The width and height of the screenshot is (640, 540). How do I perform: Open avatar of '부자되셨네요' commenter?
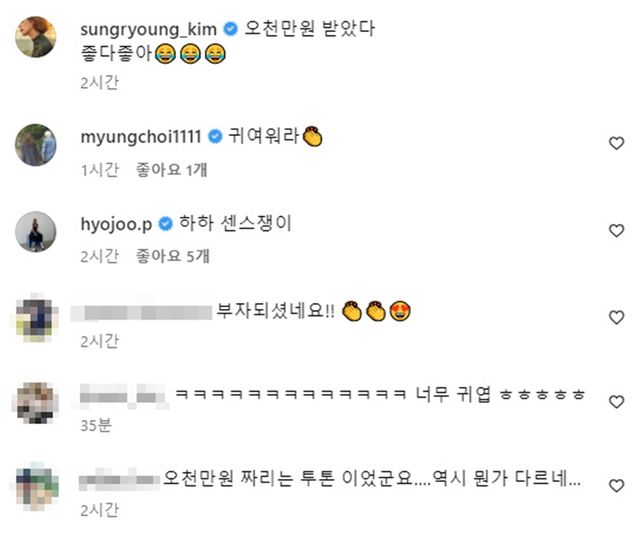click(35, 316)
